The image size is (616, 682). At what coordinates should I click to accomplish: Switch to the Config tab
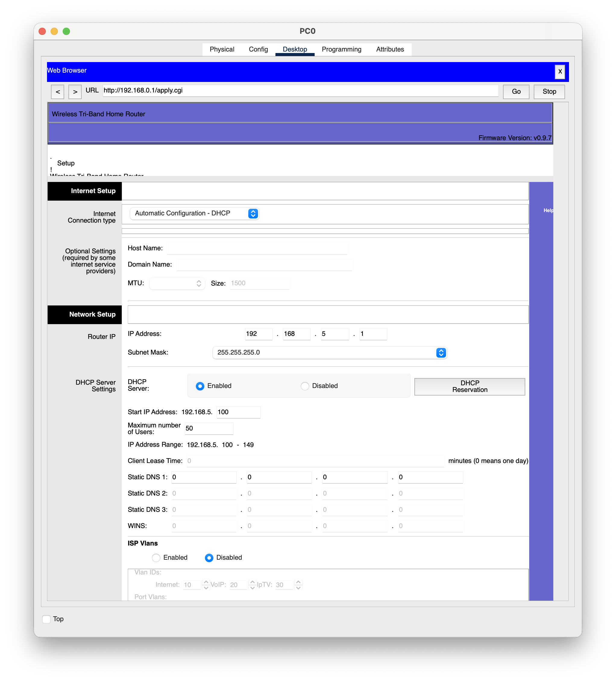pyautogui.click(x=258, y=49)
